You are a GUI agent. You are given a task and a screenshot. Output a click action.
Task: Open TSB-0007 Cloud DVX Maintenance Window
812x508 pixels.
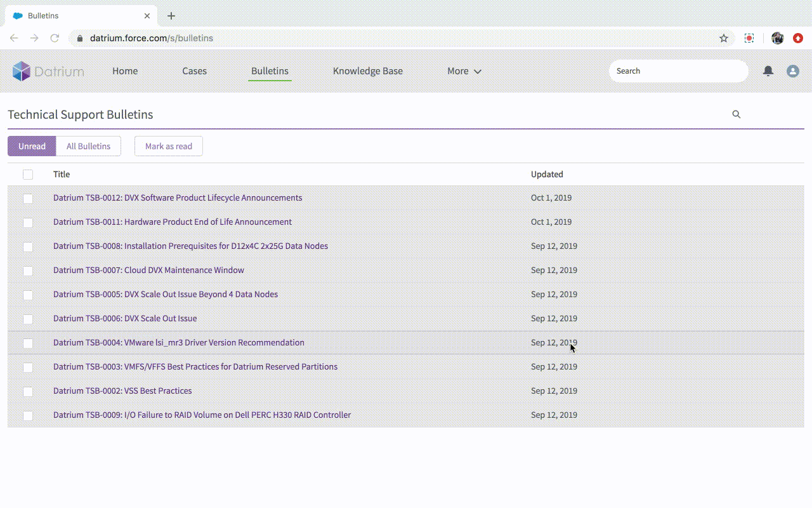pyautogui.click(x=148, y=270)
